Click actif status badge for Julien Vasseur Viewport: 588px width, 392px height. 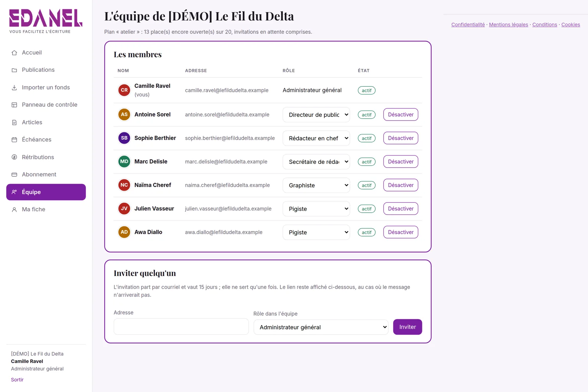tap(366, 209)
